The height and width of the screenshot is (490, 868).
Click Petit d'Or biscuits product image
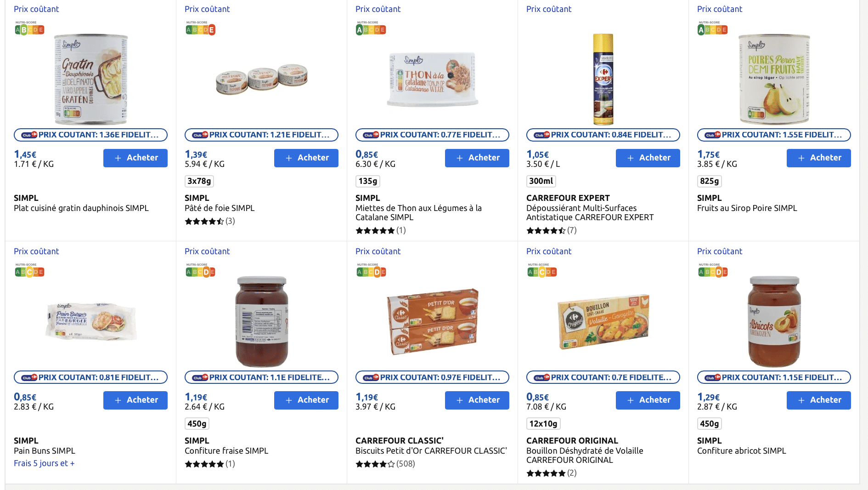432,321
